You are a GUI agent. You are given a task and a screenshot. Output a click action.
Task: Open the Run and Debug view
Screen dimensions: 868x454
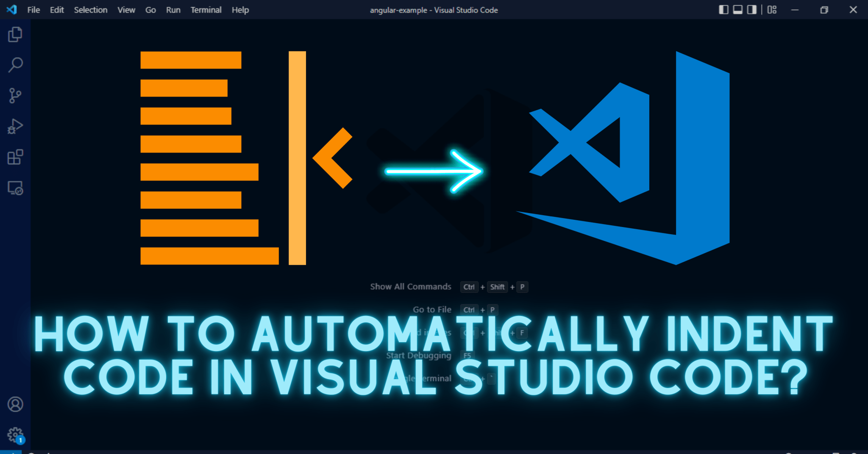(16, 126)
